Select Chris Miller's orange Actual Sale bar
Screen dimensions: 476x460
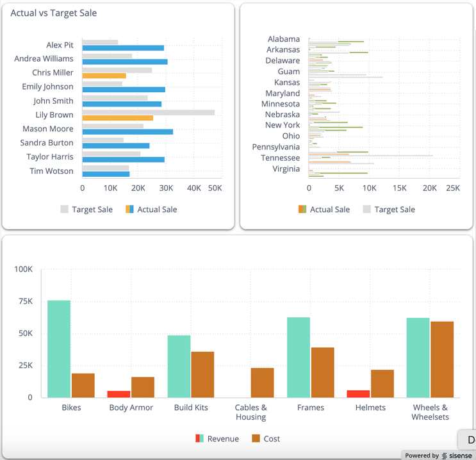104,76
